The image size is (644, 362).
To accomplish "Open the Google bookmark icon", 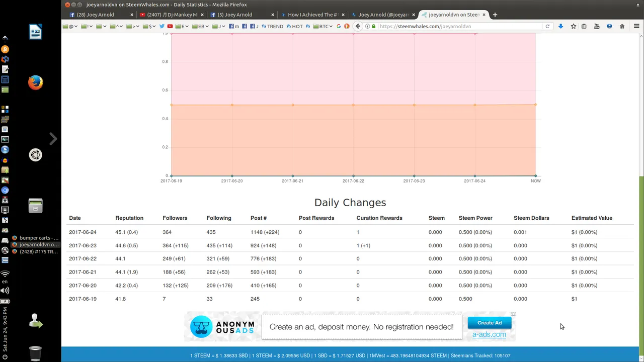I will click(339, 26).
